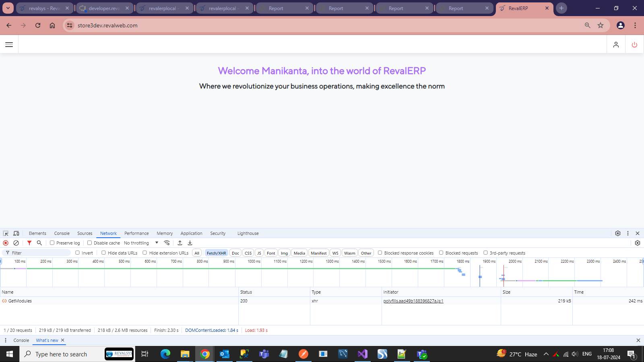Click the red power logout icon
The width and height of the screenshot is (644, 362).
click(x=634, y=45)
